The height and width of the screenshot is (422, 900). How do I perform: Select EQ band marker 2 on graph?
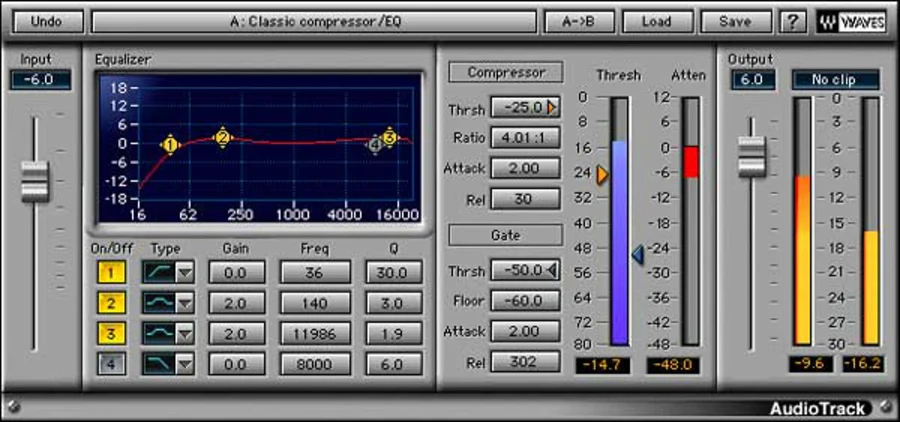(x=223, y=138)
